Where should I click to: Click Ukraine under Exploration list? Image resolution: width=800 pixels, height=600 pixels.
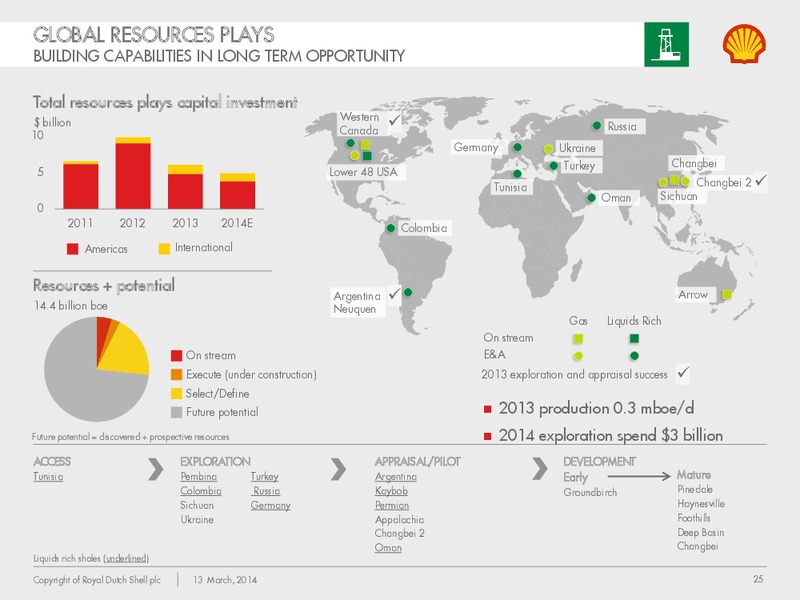(196, 519)
